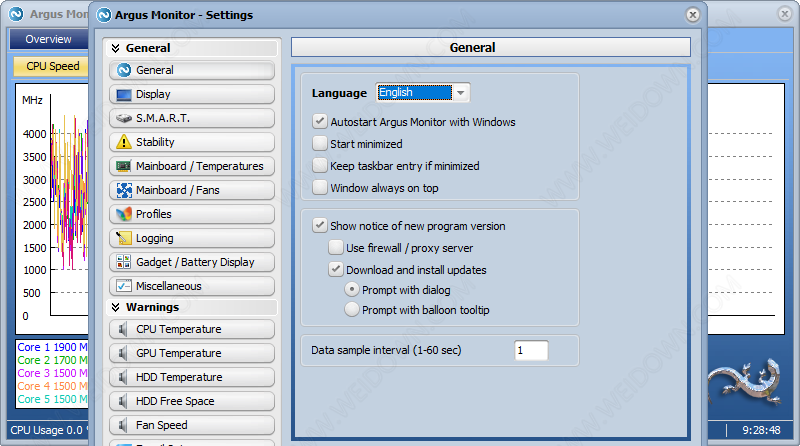Select Prompt with balloon tooltip option

tap(352, 309)
